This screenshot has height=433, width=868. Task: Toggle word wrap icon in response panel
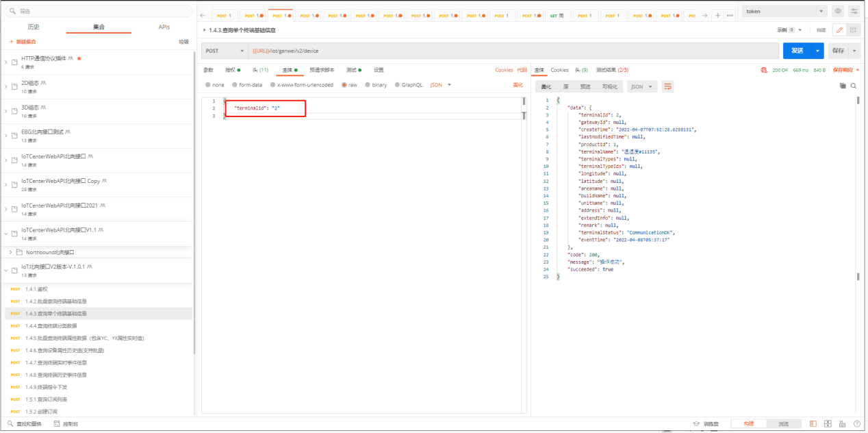point(667,86)
